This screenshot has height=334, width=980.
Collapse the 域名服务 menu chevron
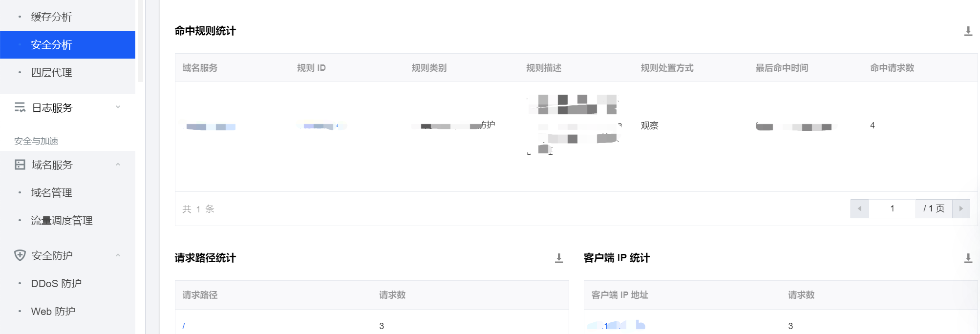point(118,165)
